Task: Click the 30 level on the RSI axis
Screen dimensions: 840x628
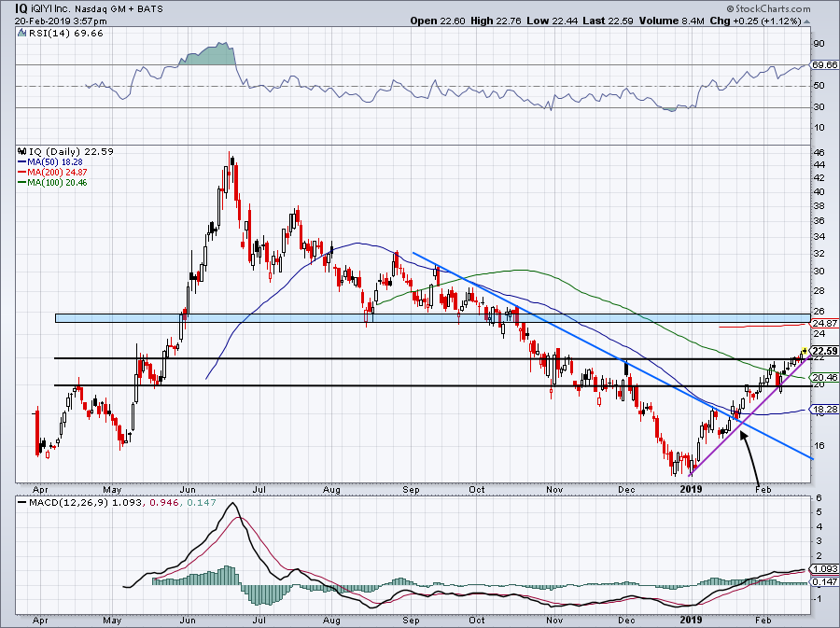Action: click(819, 107)
